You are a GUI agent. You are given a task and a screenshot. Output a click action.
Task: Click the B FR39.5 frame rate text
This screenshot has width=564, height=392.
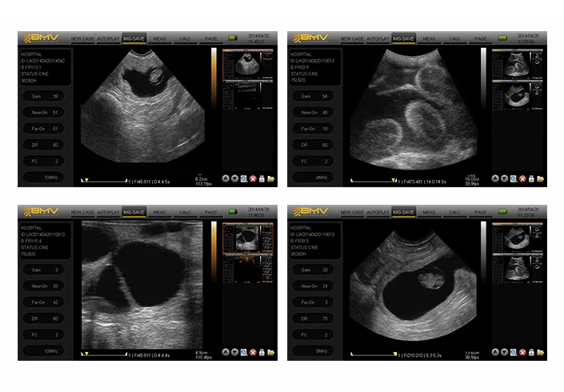coord(300,241)
